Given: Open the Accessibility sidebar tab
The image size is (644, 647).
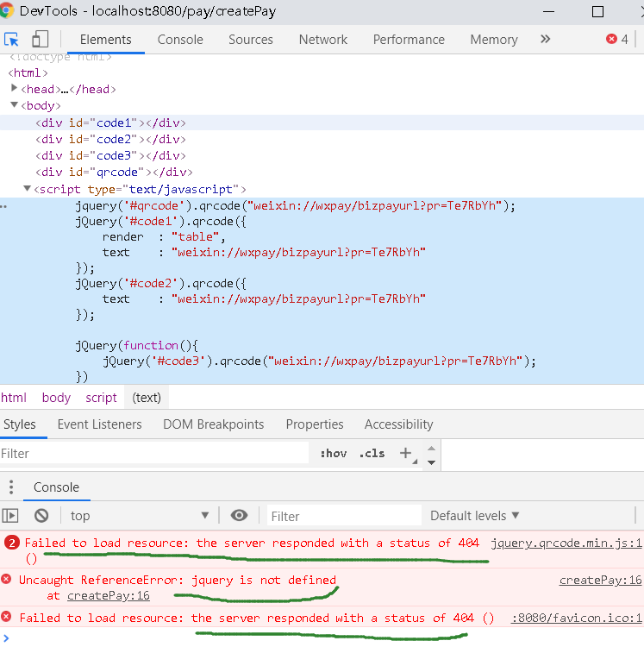Looking at the screenshot, I should [x=398, y=424].
